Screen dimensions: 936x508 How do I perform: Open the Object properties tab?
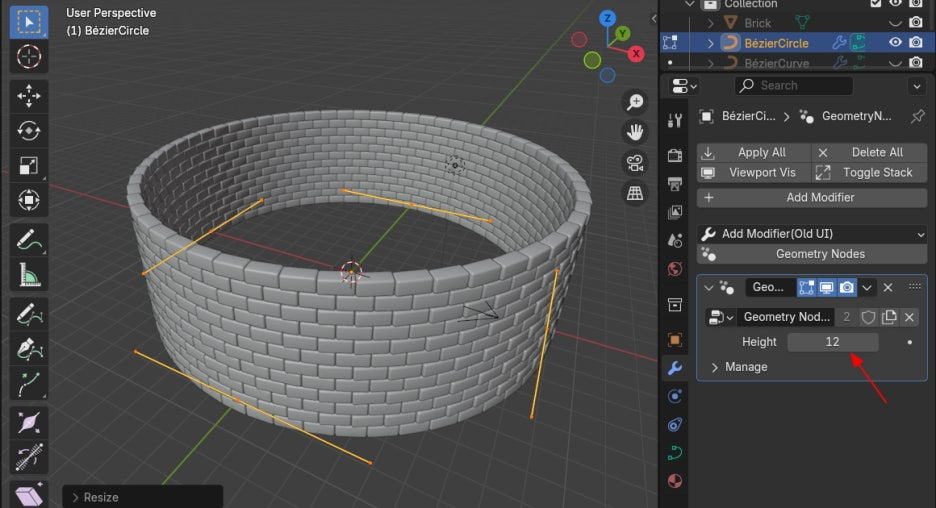tap(675, 340)
